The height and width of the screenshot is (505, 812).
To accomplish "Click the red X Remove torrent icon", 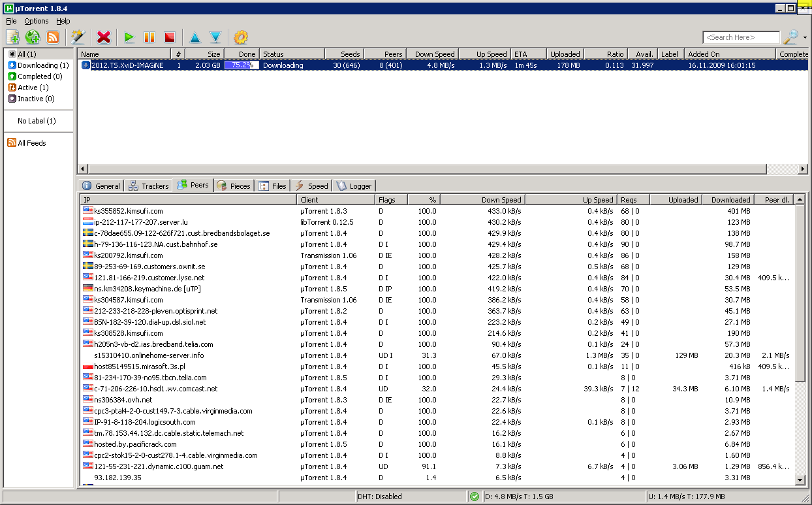I will (x=103, y=37).
